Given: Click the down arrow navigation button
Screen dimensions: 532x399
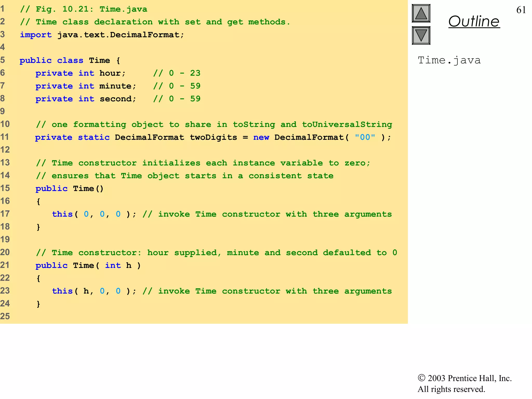Looking at the screenshot, I should 421,35.
